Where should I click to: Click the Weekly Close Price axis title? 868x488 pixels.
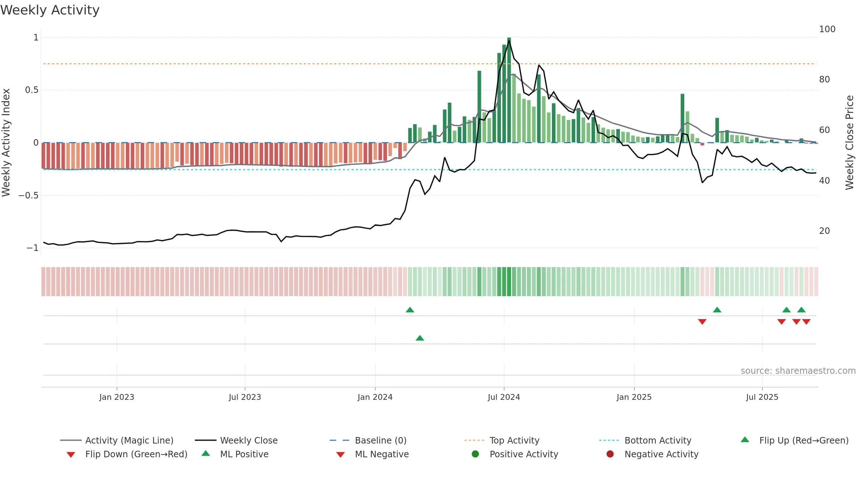[850, 142]
